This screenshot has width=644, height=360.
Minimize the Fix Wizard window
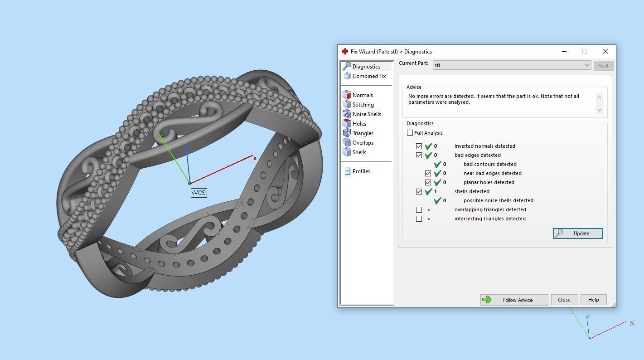[564, 52]
